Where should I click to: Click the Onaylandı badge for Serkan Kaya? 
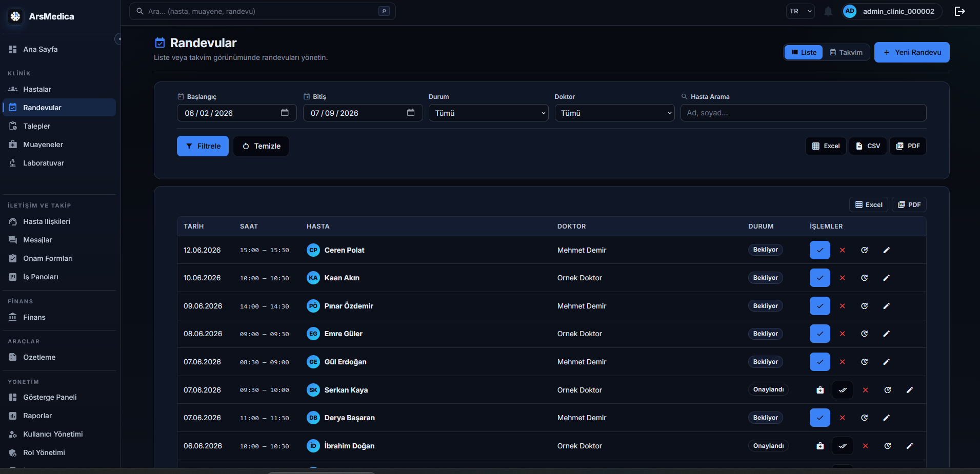tap(768, 389)
